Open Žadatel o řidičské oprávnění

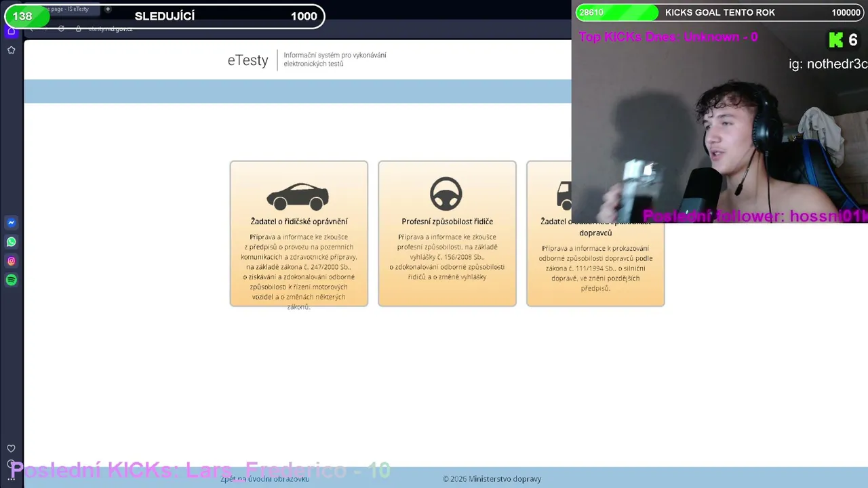pos(299,233)
